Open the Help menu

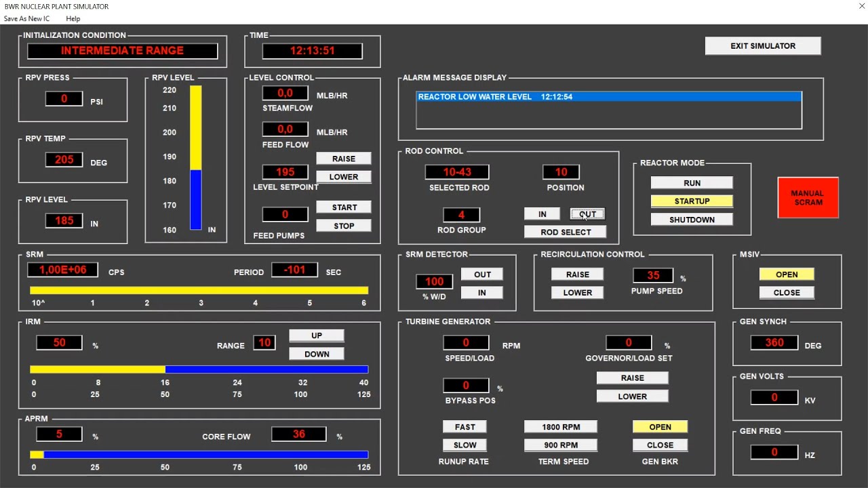(x=73, y=18)
